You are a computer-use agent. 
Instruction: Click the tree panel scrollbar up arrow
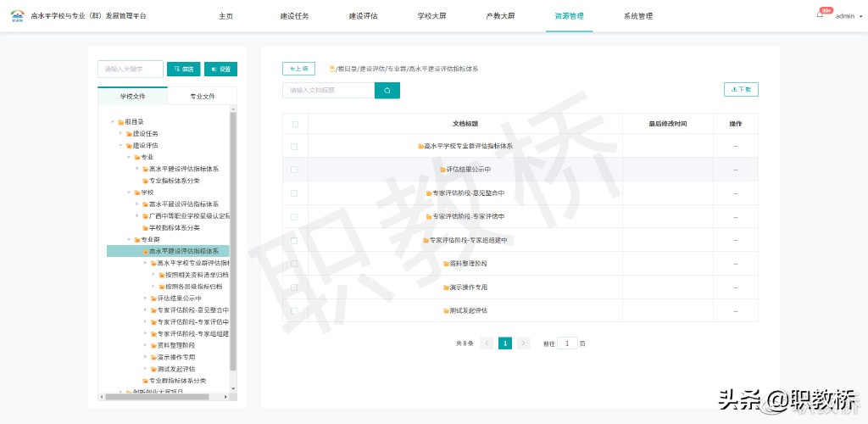(233, 109)
